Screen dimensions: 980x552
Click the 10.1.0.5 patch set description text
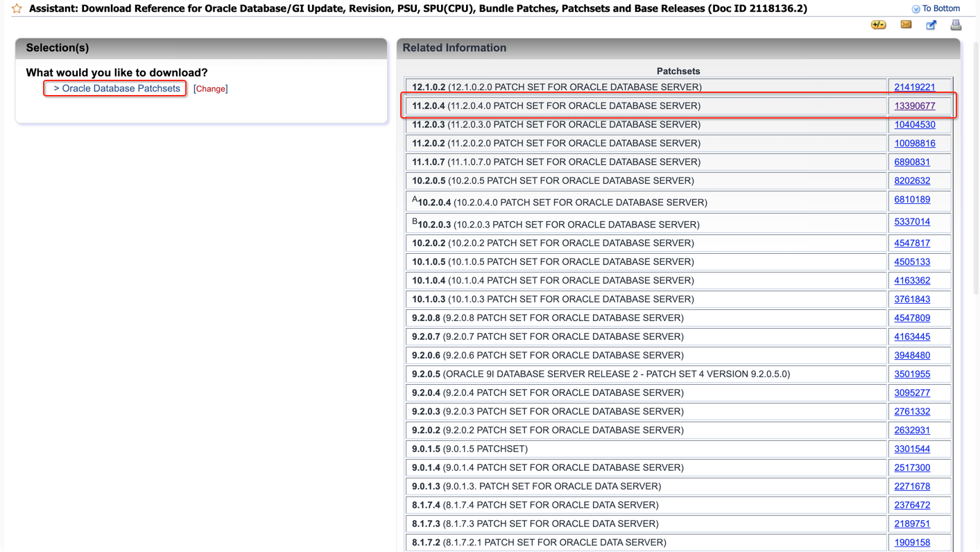point(553,261)
